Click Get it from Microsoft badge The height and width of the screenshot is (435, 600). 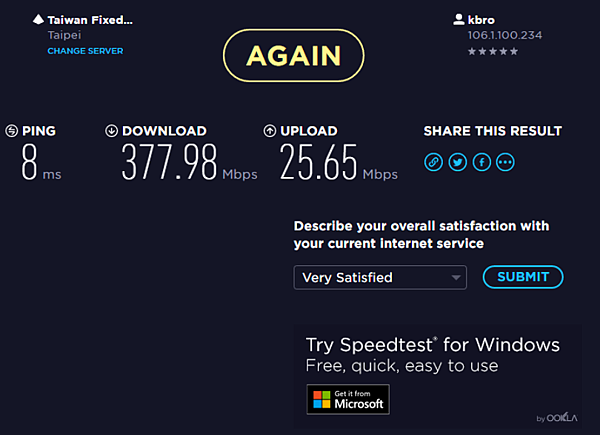347,399
